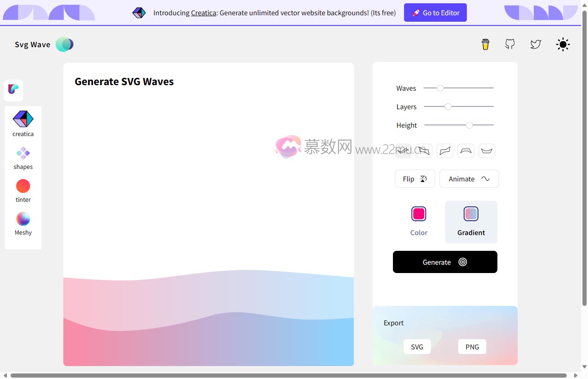This screenshot has height=379, width=588.
Task: Open the Meshy gradient tool
Action: click(x=23, y=222)
